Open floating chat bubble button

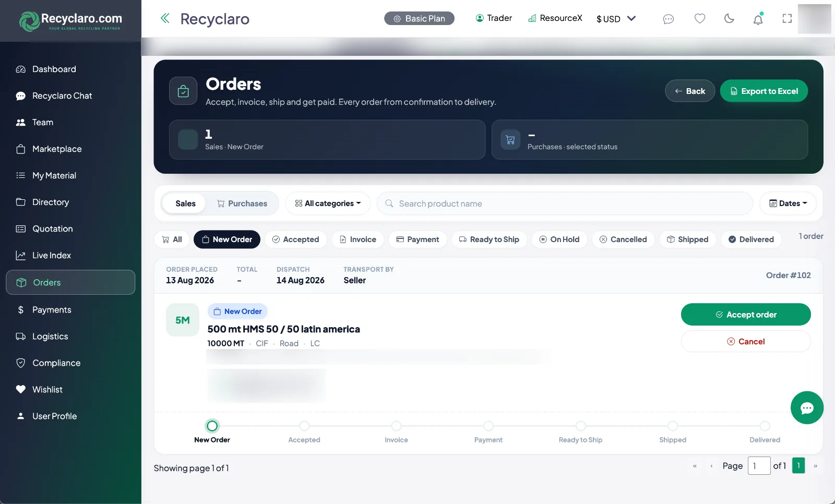click(807, 407)
